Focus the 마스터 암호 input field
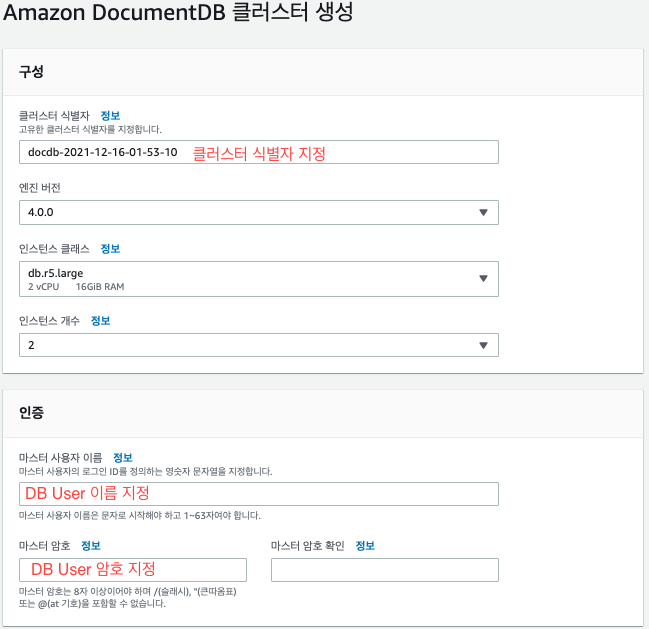This screenshot has height=629, width=649. pos(133,570)
